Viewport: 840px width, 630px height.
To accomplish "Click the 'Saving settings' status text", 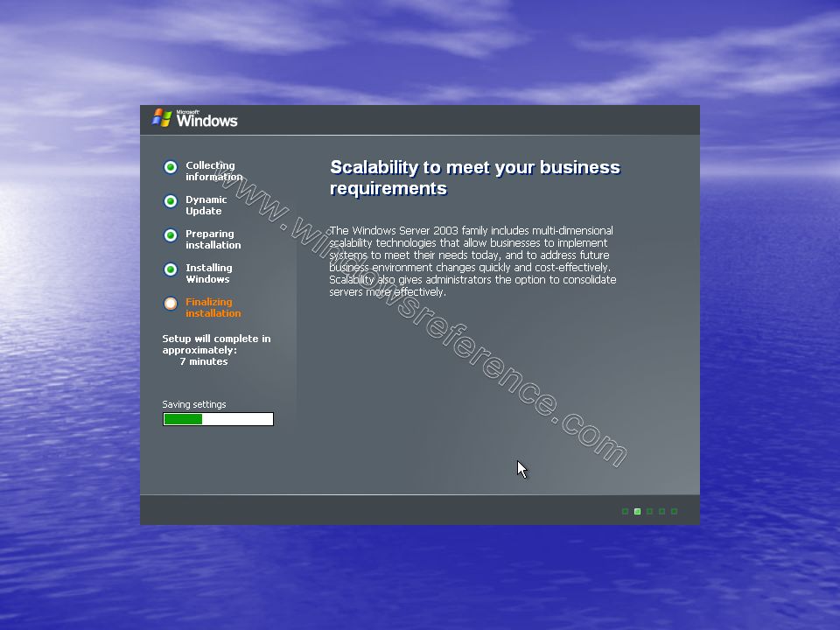I will pyautogui.click(x=194, y=404).
